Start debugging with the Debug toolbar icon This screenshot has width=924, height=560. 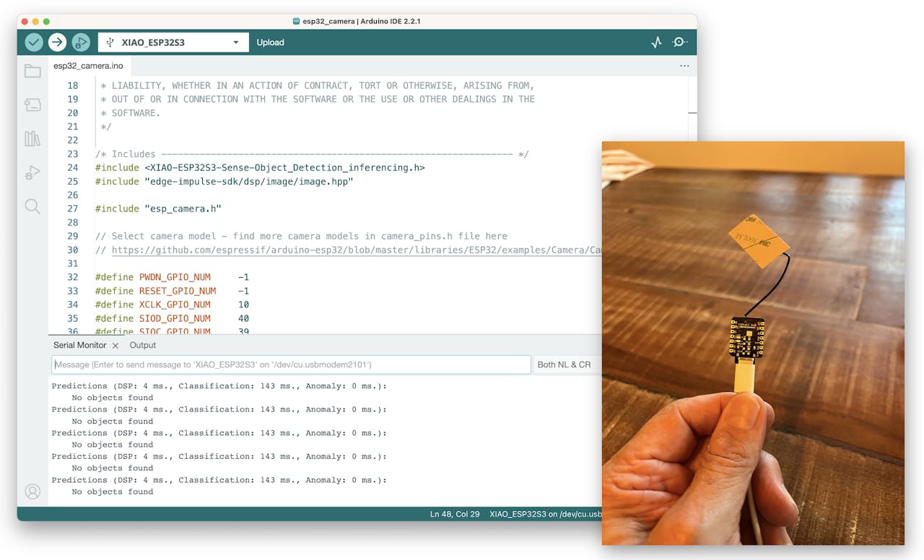coord(80,43)
